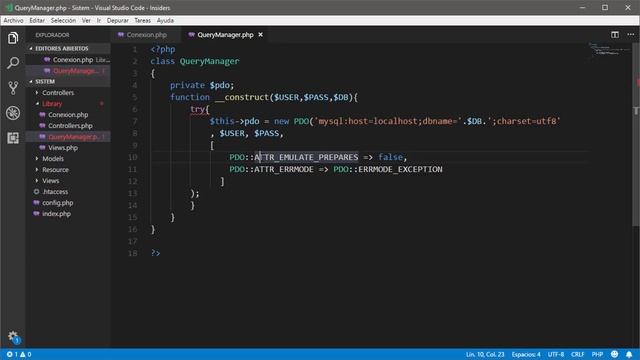Screen dimensions: 640x360
Task: Change language mode PHP
Action: click(597, 354)
